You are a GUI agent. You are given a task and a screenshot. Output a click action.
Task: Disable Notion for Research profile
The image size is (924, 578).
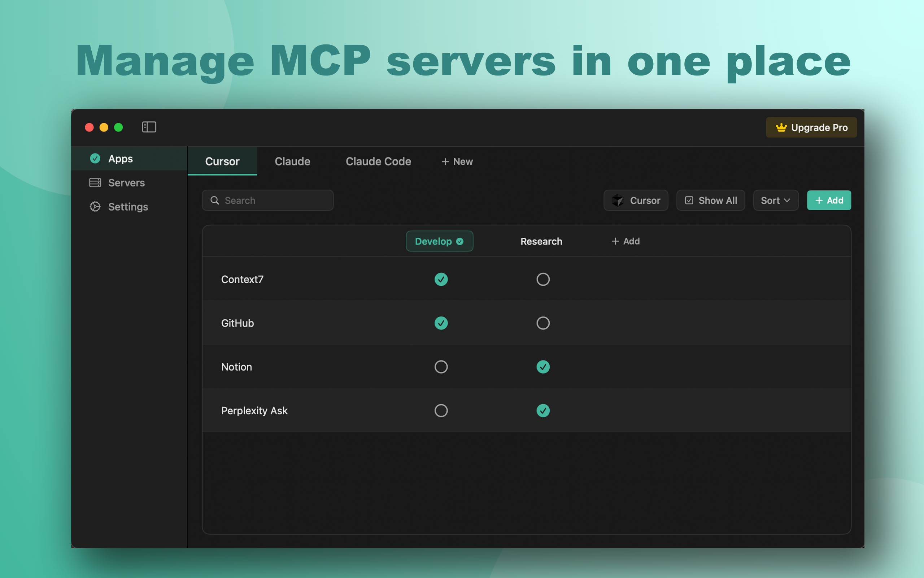click(543, 367)
